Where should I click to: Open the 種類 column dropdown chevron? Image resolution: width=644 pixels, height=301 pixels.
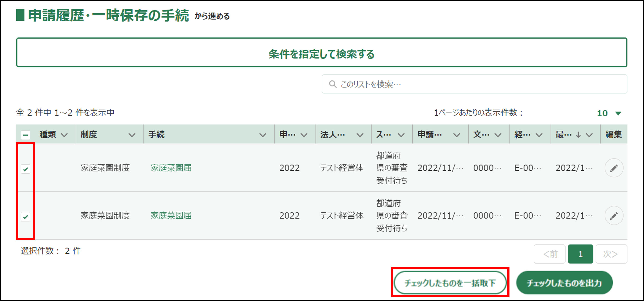[64, 135]
